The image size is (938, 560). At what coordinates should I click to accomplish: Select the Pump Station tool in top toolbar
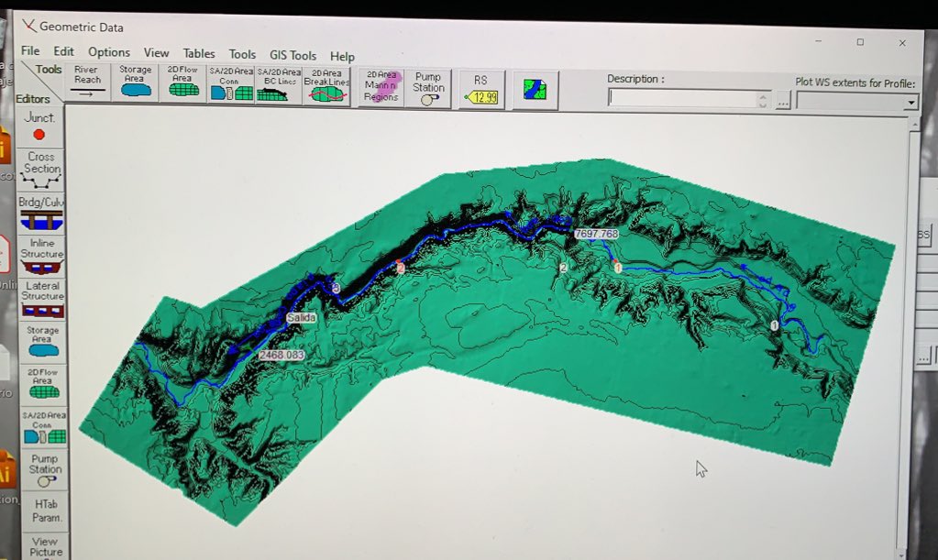click(x=428, y=89)
